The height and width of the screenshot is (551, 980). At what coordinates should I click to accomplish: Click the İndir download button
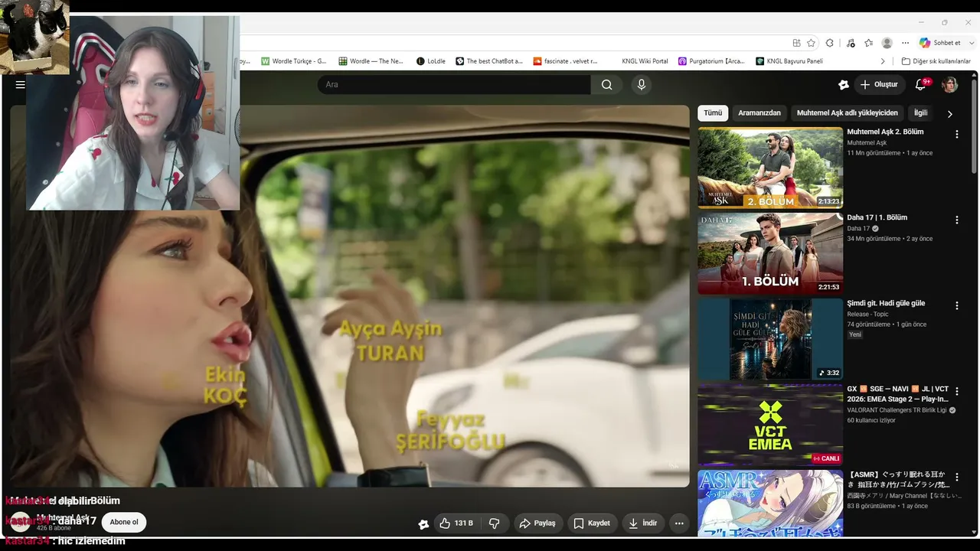click(642, 523)
